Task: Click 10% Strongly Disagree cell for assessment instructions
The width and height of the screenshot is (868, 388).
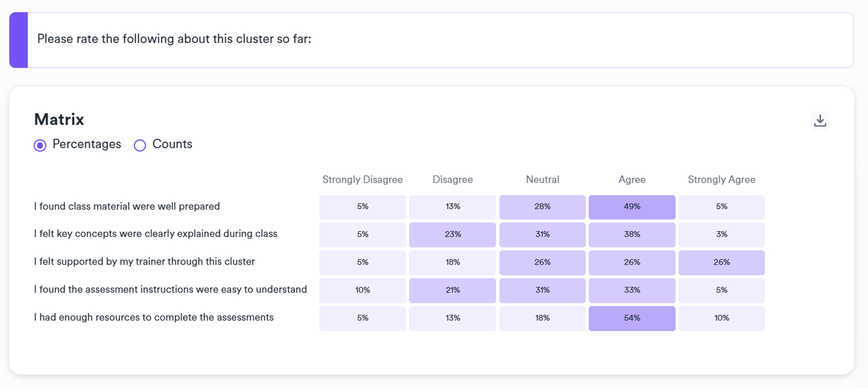Action: (362, 290)
